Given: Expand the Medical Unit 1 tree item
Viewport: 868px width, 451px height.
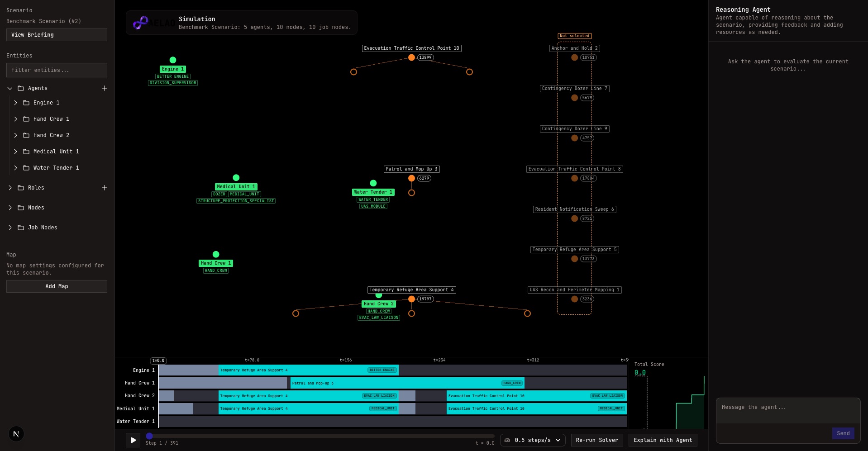Looking at the screenshot, I should pyautogui.click(x=15, y=152).
